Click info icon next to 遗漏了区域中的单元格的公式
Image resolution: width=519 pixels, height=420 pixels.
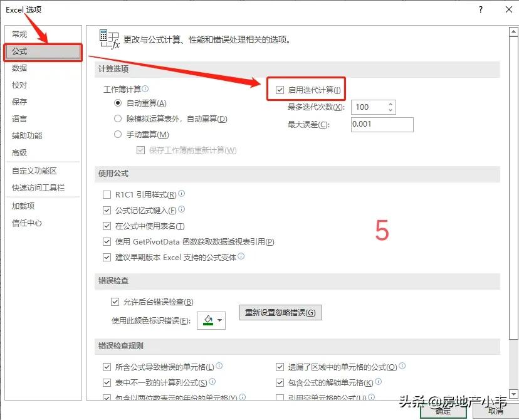[x=402, y=365]
